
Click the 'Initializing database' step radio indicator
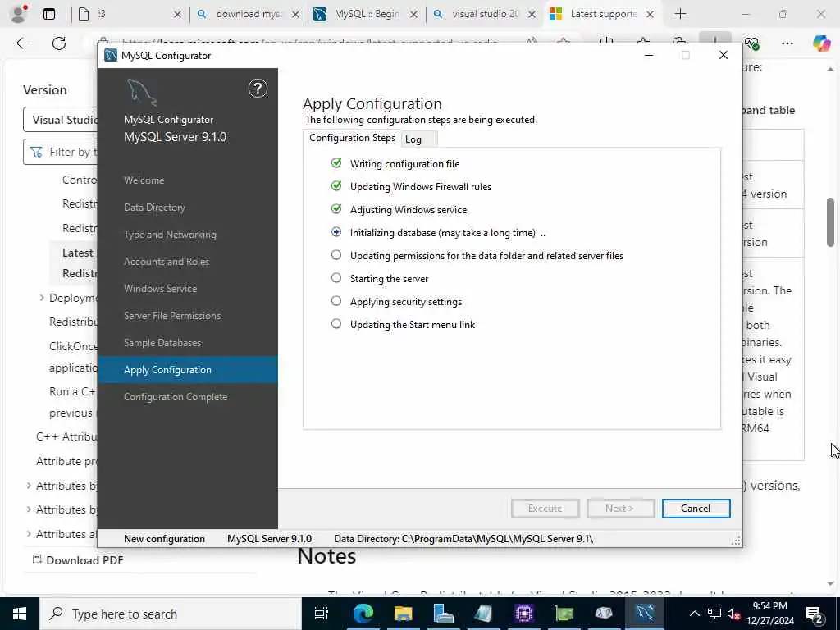coord(336,232)
